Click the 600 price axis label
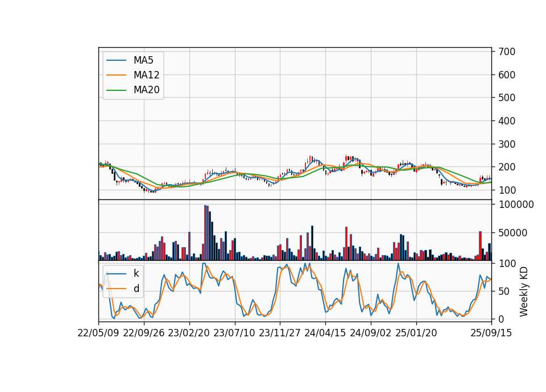Screen dimensions: 546x392 tap(507, 75)
